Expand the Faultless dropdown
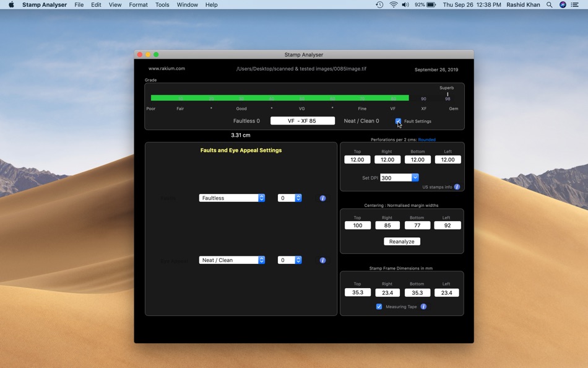The width and height of the screenshot is (588, 368). [x=231, y=198]
